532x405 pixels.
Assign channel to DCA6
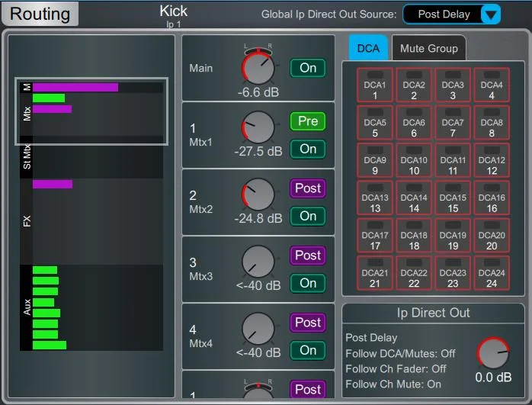pyautogui.click(x=414, y=123)
